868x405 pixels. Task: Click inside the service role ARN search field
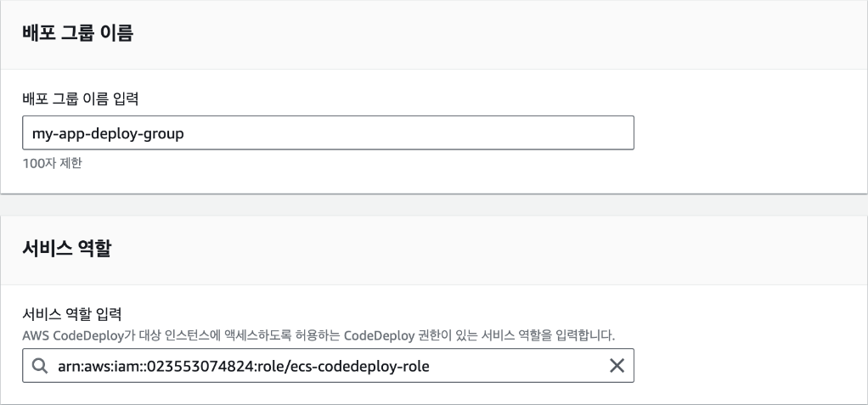[x=329, y=366]
